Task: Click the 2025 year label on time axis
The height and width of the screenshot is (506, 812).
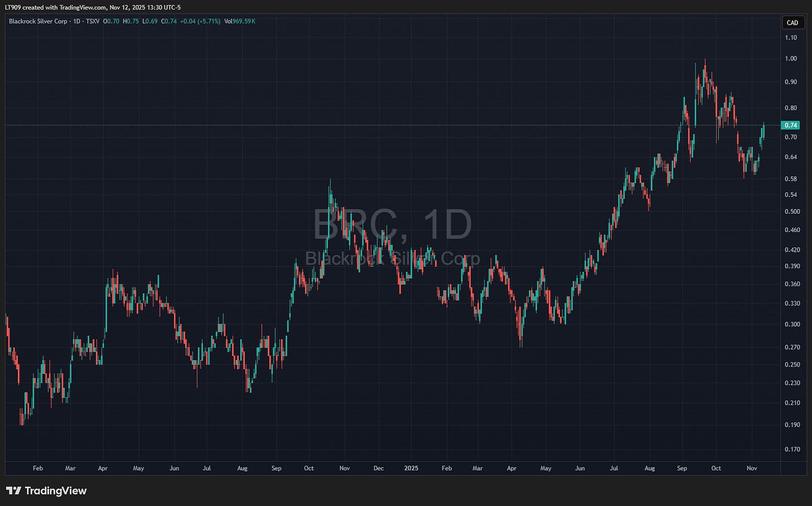Action: (411, 469)
